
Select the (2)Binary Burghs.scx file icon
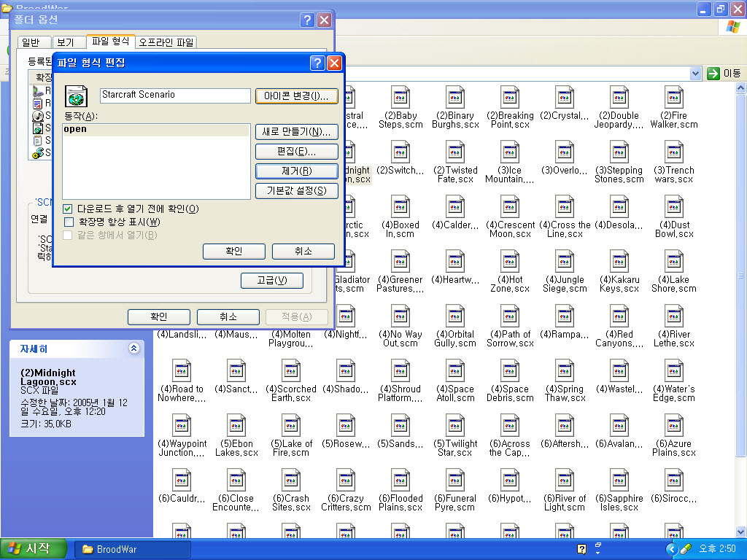click(x=455, y=97)
